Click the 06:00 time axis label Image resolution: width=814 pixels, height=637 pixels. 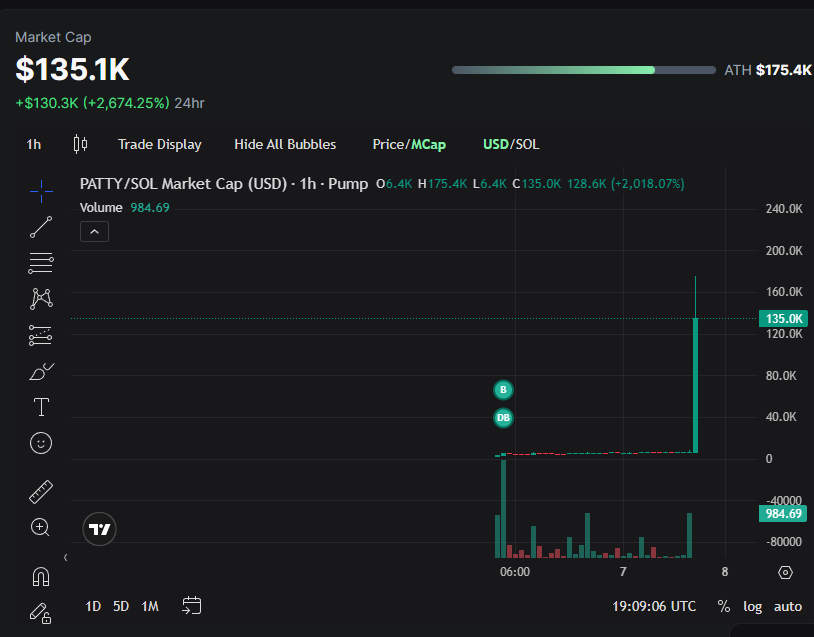(x=515, y=572)
